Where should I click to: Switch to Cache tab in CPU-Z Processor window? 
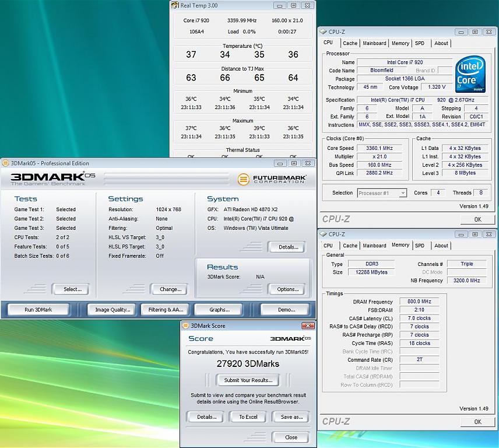point(350,43)
